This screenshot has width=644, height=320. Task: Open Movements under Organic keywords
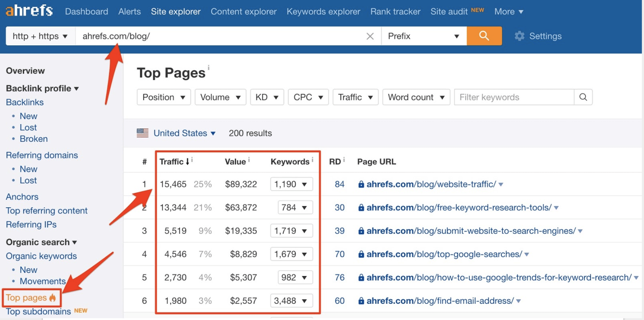click(x=42, y=281)
